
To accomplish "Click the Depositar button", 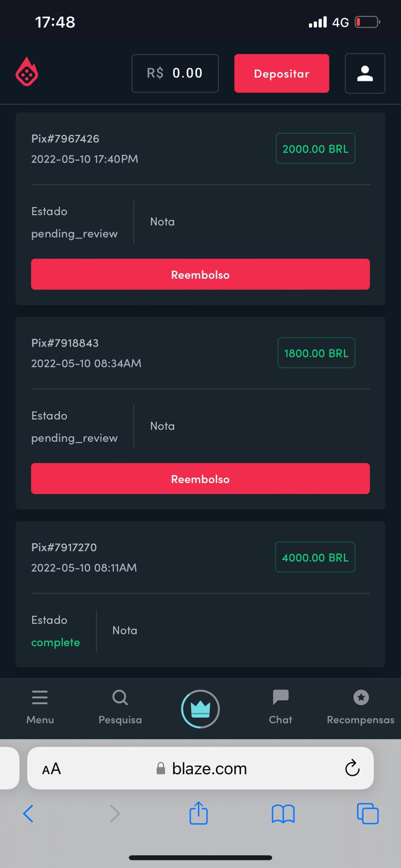I will pyautogui.click(x=282, y=73).
